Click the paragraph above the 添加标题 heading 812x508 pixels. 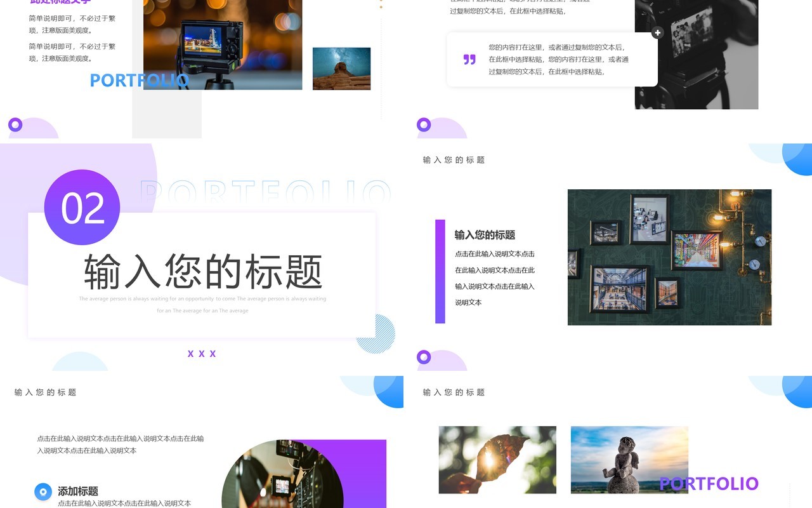click(x=121, y=444)
